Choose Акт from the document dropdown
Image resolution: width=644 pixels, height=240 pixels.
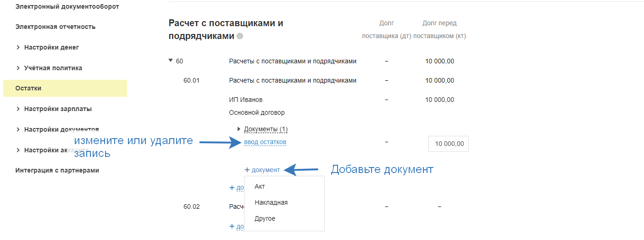pyautogui.click(x=260, y=186)
